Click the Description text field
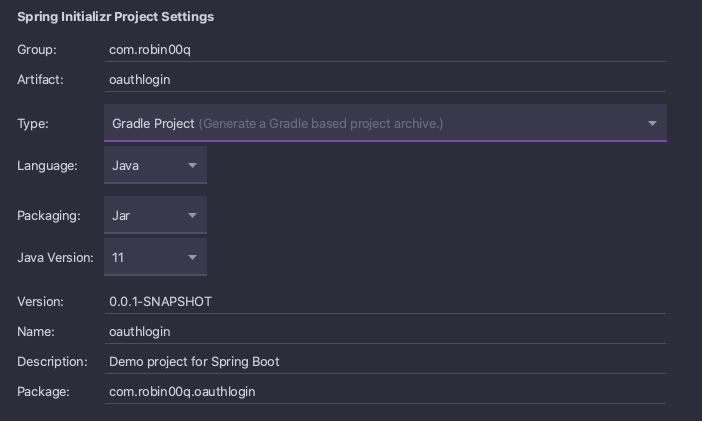The height and width of the screenshot is (421, 702). pyautogui.click(x=385, y=361)
